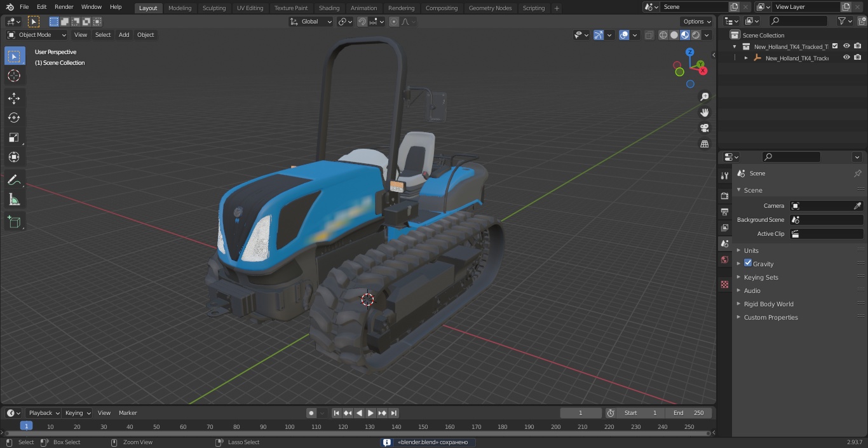Jump to last frame in timeline
868x448 pixels.
[x=394, y=413]
